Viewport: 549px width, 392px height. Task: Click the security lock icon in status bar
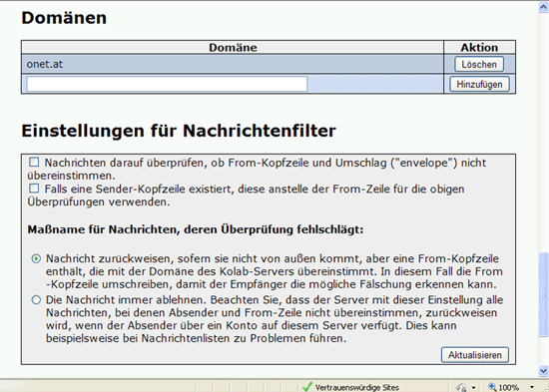(462, 387)
